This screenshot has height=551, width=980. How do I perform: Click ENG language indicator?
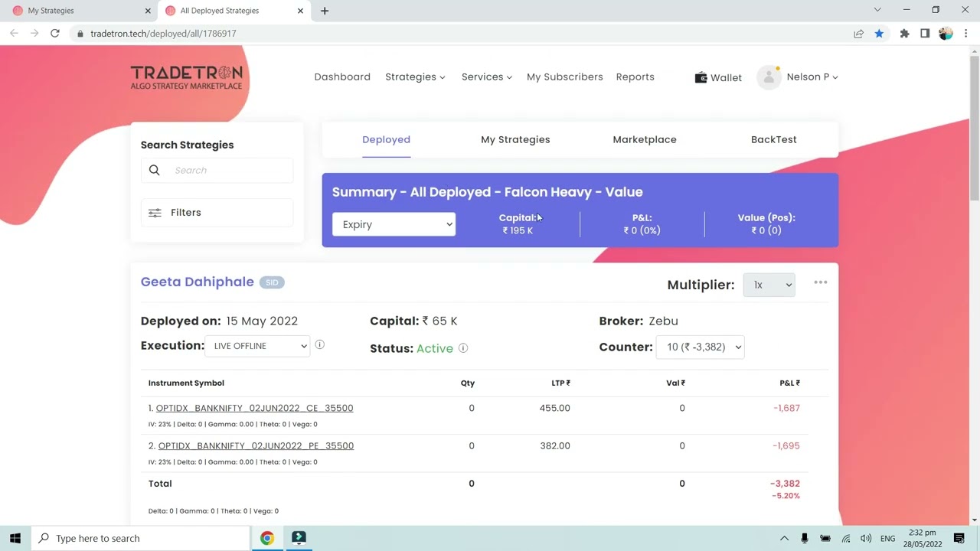pos(887,539)
